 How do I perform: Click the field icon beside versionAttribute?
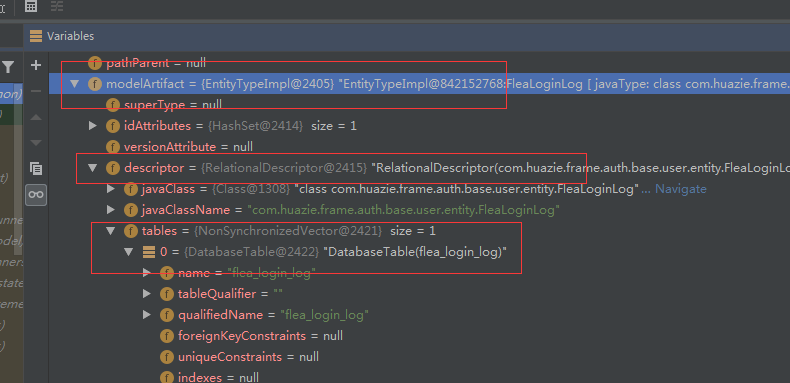[112, 147]
